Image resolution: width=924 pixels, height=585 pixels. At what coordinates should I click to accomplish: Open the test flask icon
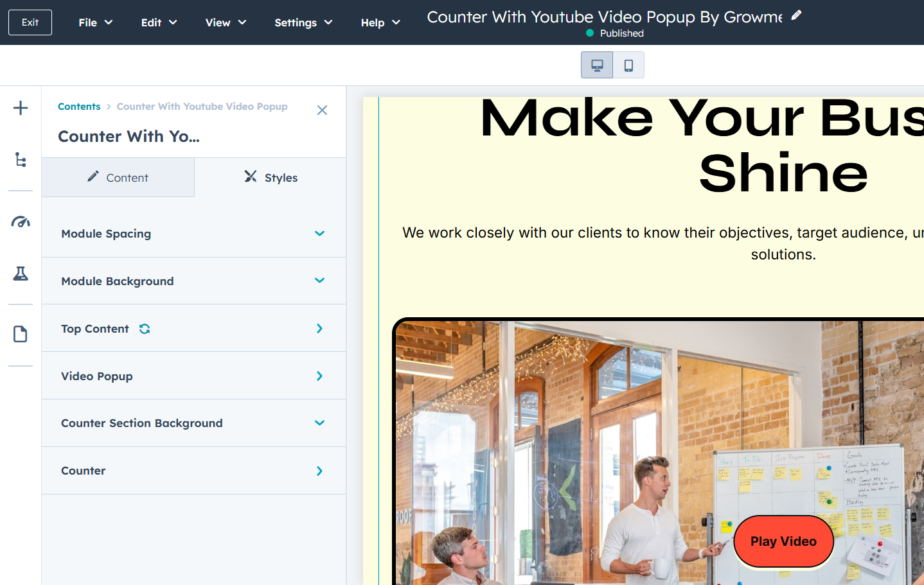tap(21, 274)
